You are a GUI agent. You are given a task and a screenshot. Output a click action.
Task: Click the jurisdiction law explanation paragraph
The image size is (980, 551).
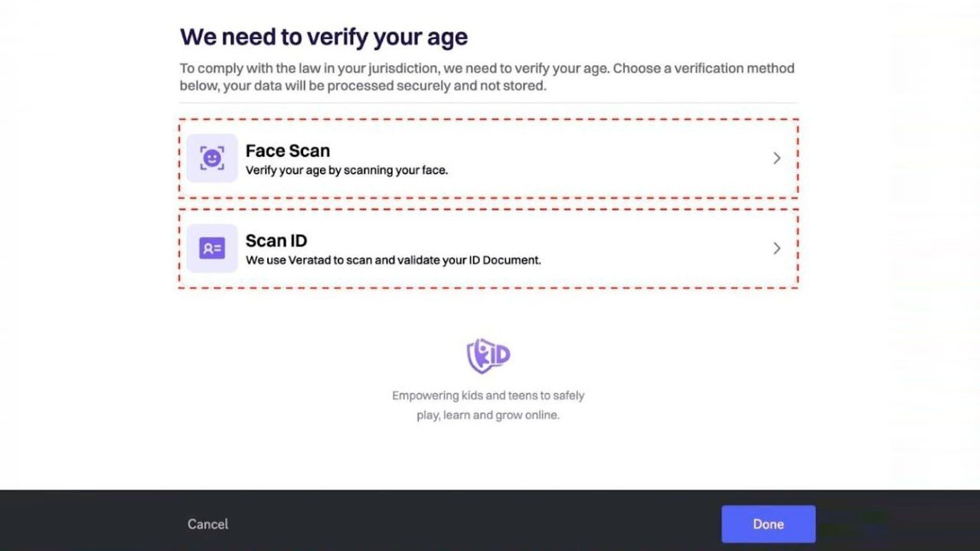(x=488, y=77)
